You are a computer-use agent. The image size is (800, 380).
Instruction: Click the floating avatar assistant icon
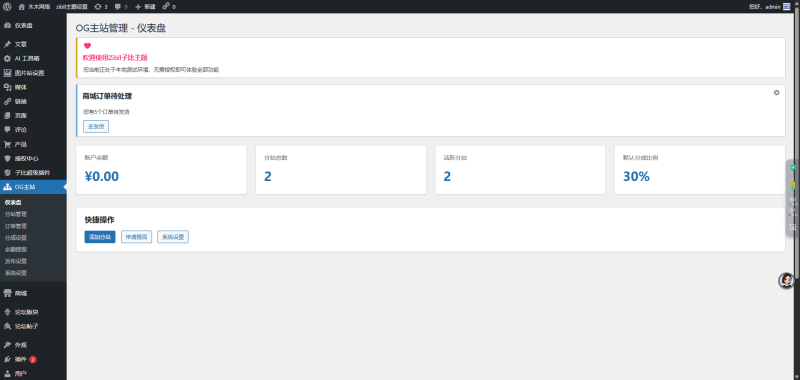[x=786, y=281]
